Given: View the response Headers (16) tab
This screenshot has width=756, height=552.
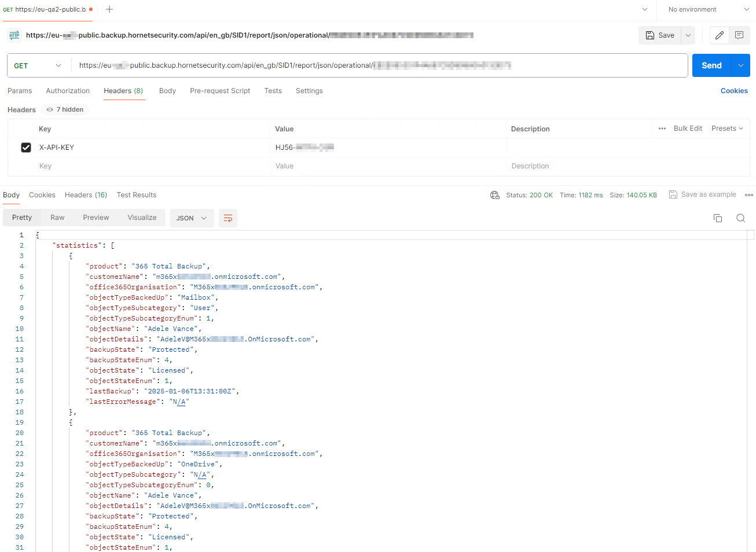Looking at the screenshot, I should (86, 195).
